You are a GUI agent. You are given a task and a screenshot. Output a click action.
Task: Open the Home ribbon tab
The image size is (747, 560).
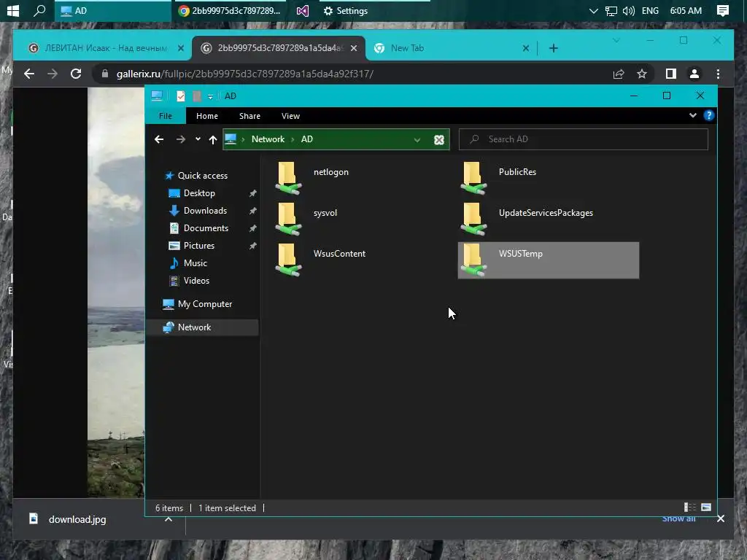tap(206, 116)
